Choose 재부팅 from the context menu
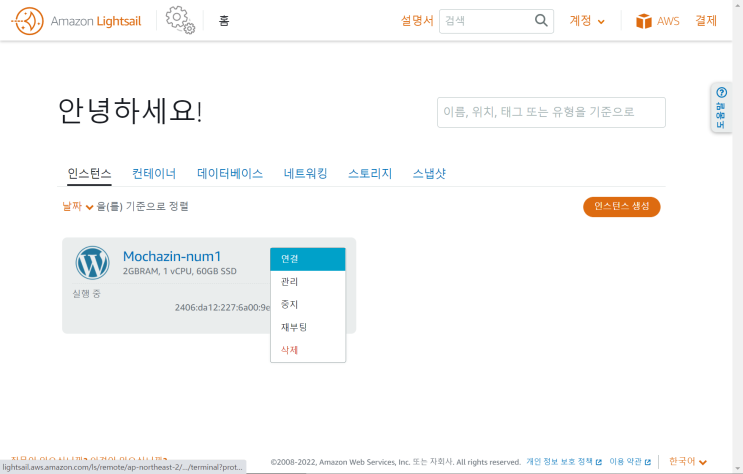The height and width of the screenshot is (474, 743). 308,328
